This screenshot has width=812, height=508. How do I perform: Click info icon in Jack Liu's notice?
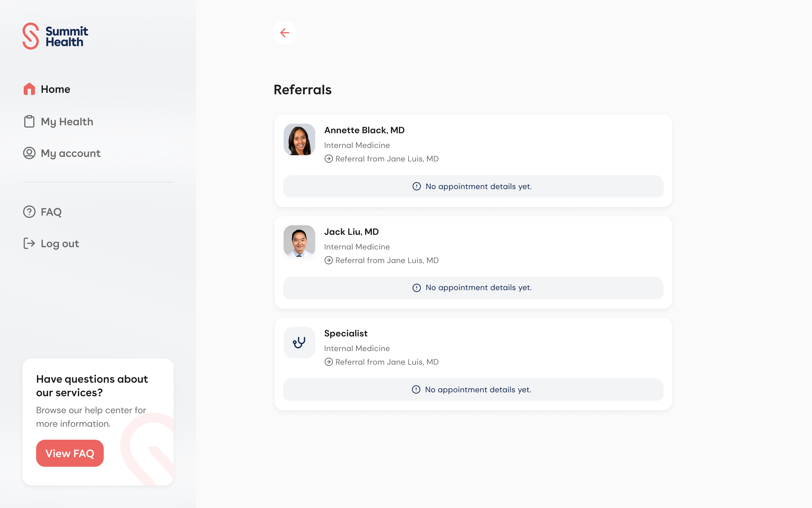[x=416, y=288]
